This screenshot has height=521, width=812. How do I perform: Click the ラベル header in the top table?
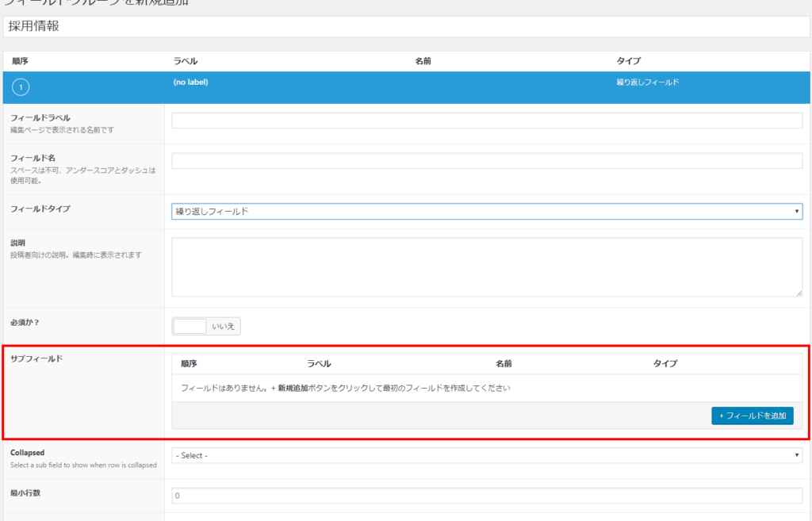coord(185,61)
